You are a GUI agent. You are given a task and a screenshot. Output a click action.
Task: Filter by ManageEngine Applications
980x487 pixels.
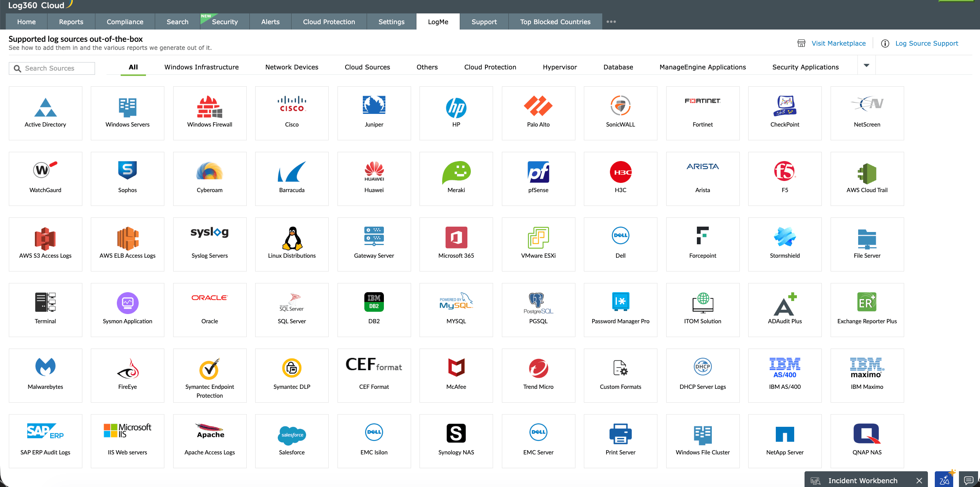click(703, 67)
